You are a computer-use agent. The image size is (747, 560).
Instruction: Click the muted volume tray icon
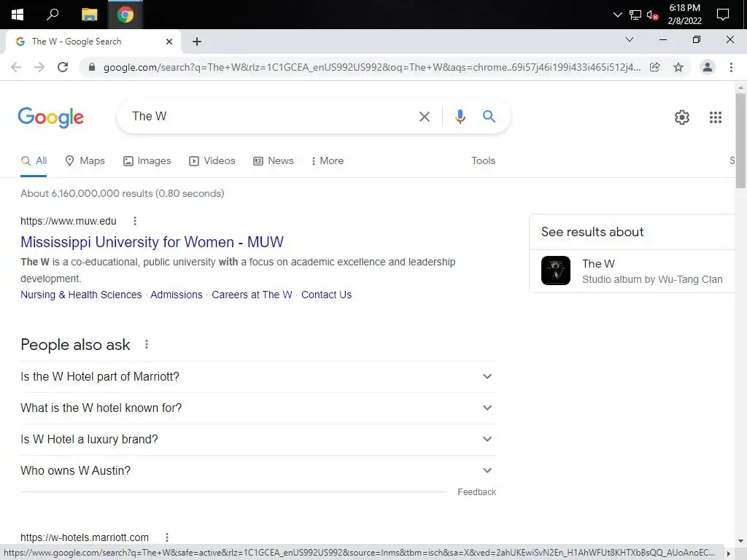(x=652, y=15)
